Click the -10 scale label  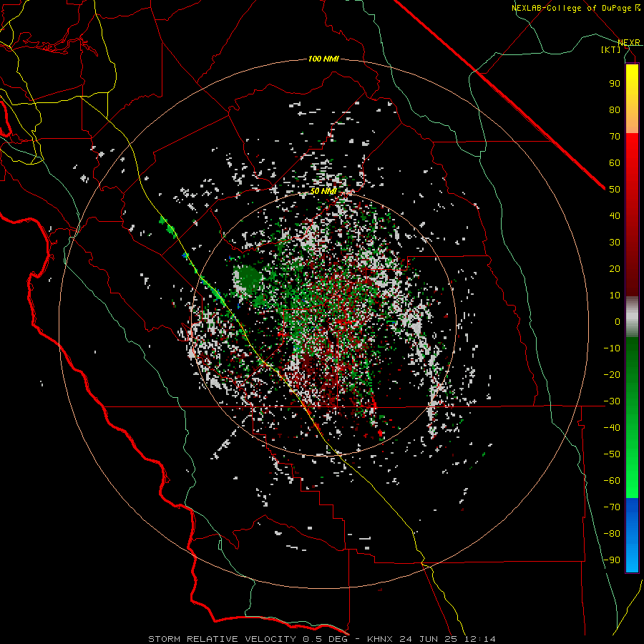[612, 348]
